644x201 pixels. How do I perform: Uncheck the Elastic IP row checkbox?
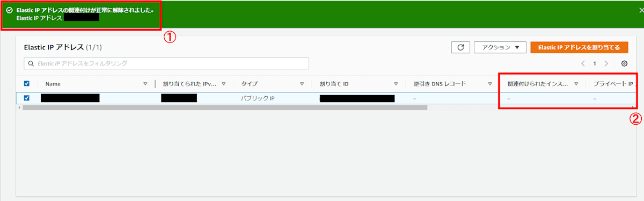pyautogui.click(x=27, y=98)
